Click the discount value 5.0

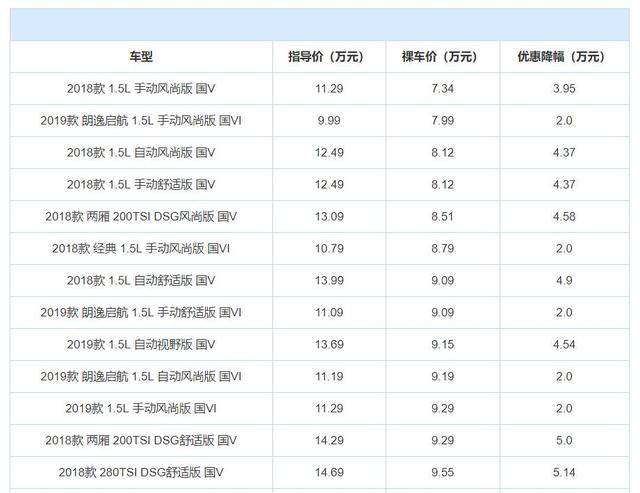[x=564, y=441]
